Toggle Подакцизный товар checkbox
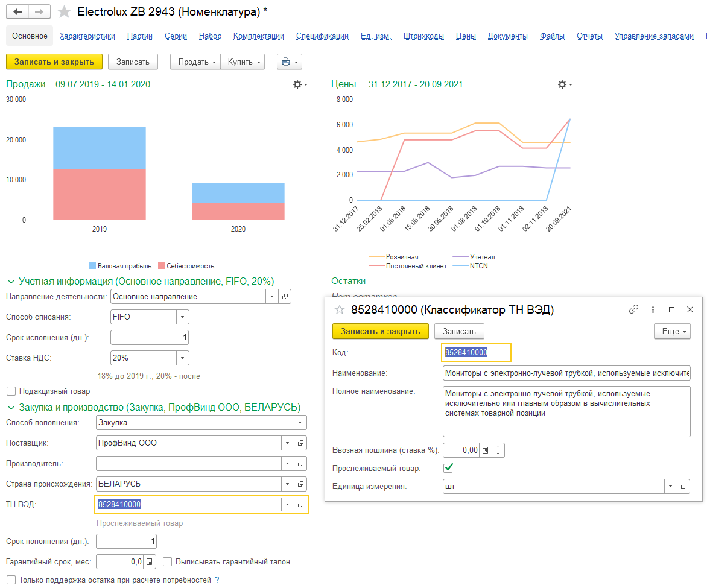 point(11,391)
